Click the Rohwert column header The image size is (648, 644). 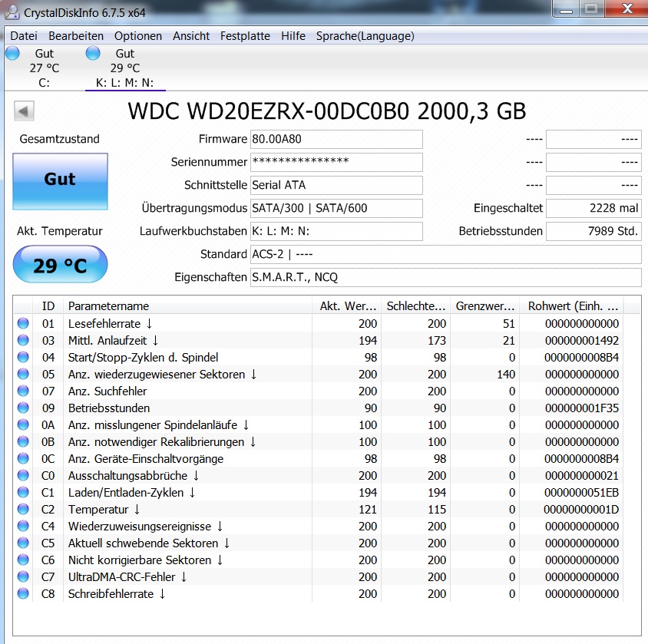pyautogui.click(x=571, y=306)
